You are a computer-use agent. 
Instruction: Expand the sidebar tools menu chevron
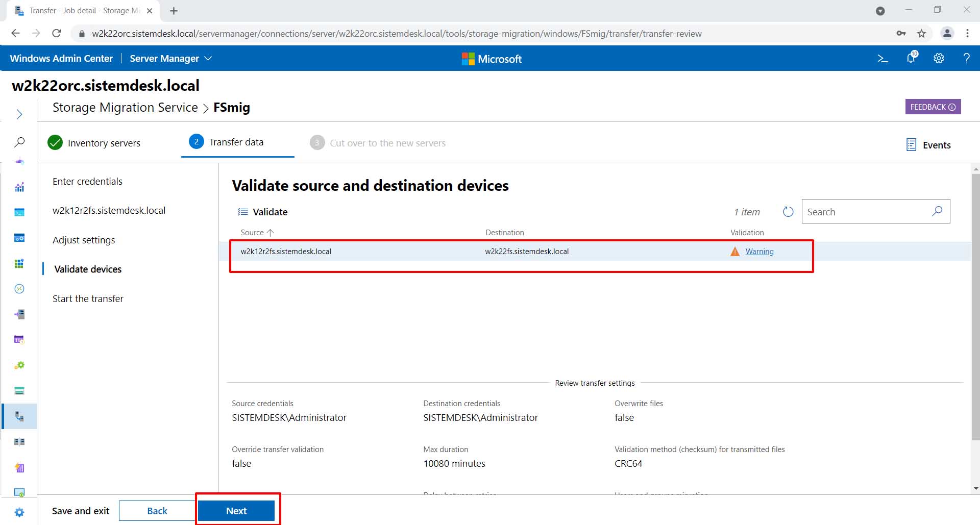click(19, 114)
